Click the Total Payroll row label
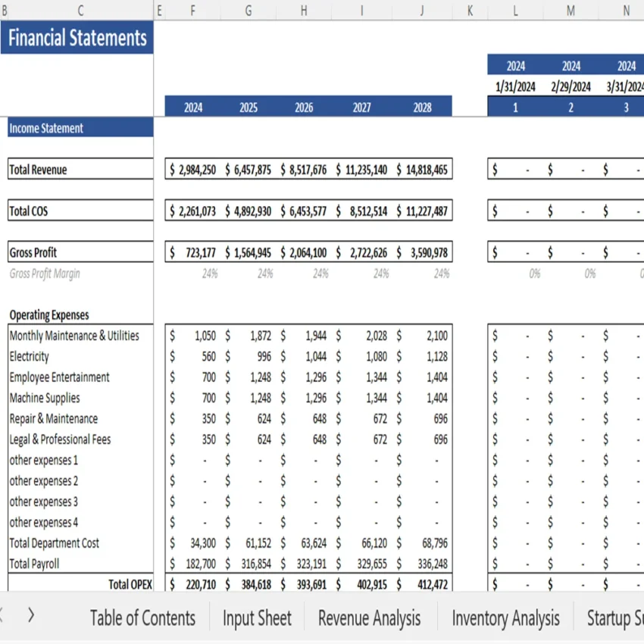 (35, 564)
